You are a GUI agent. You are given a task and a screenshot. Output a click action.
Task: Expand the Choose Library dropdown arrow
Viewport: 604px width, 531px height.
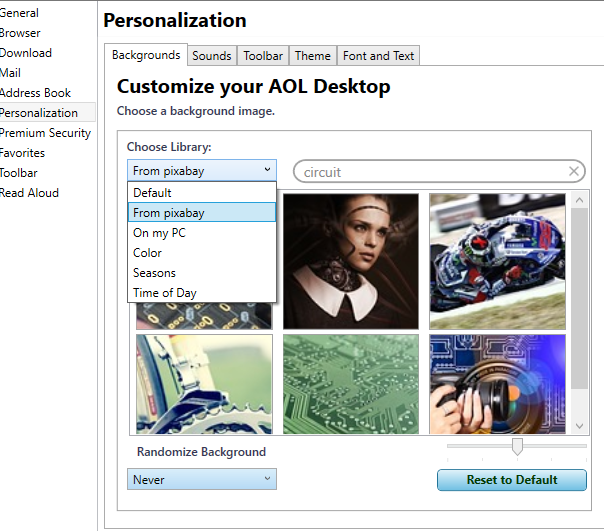(267, 171)
